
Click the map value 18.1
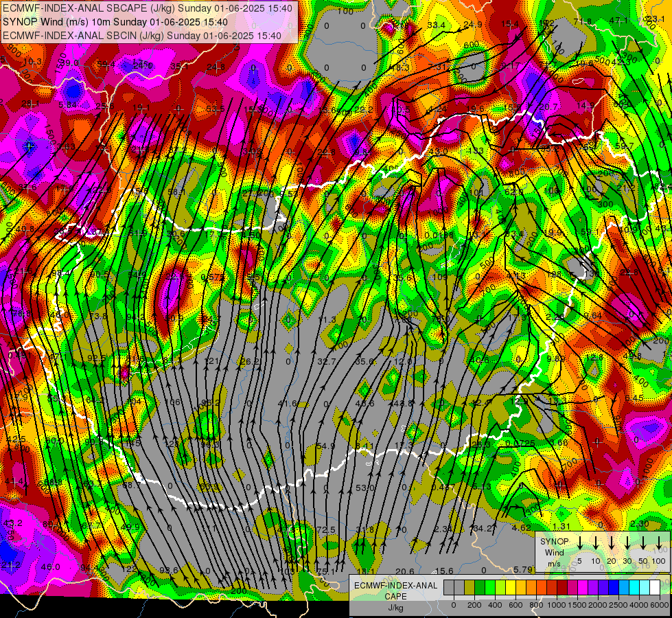pos(366,572)
